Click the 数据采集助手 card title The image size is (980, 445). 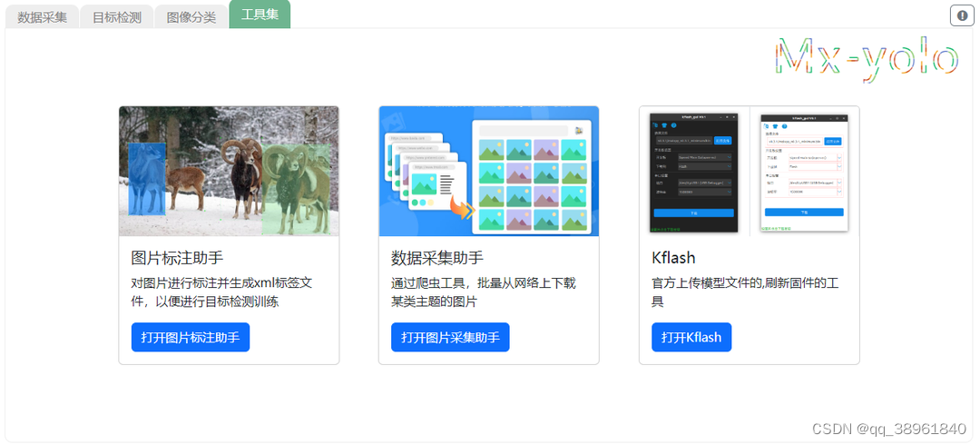437,258
